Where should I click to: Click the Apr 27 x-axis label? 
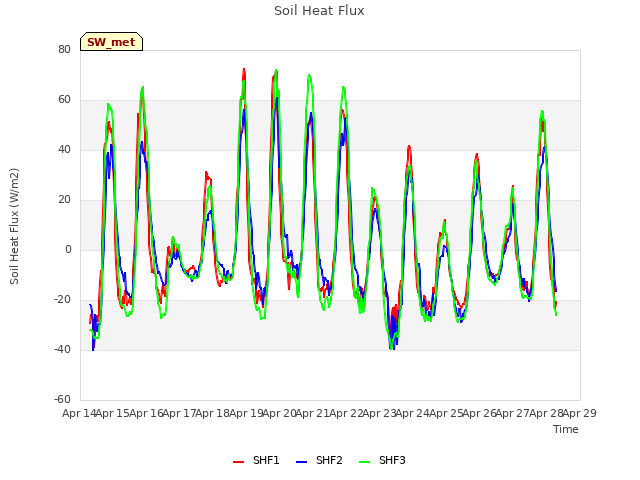513,413
